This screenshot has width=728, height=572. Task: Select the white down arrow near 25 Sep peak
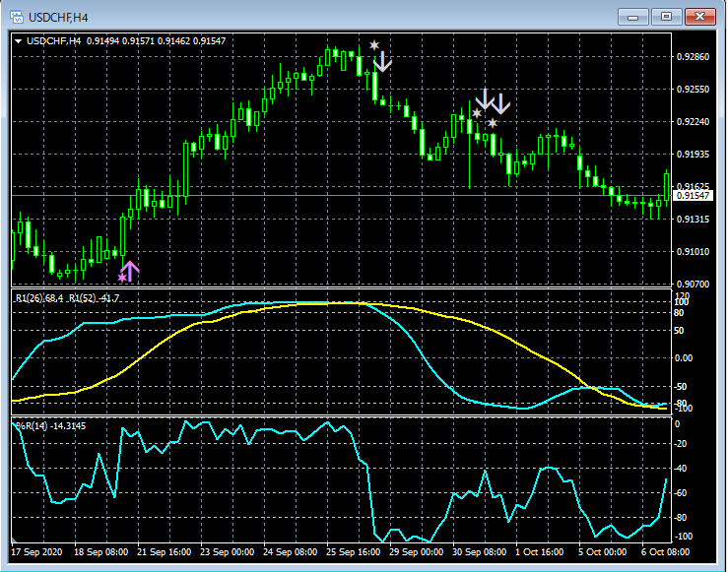pyautogui.click(x=383, y=62)
